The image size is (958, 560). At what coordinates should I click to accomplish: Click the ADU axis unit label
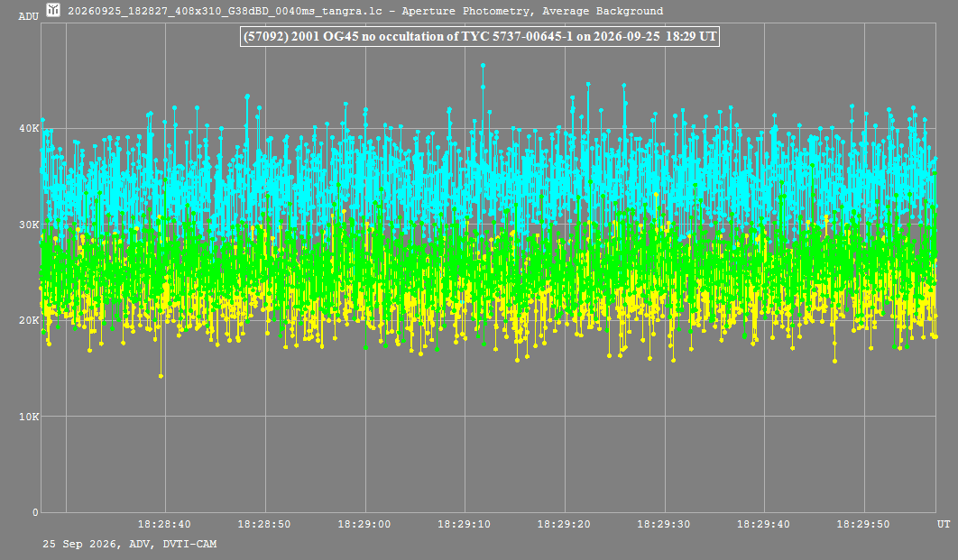29,16
